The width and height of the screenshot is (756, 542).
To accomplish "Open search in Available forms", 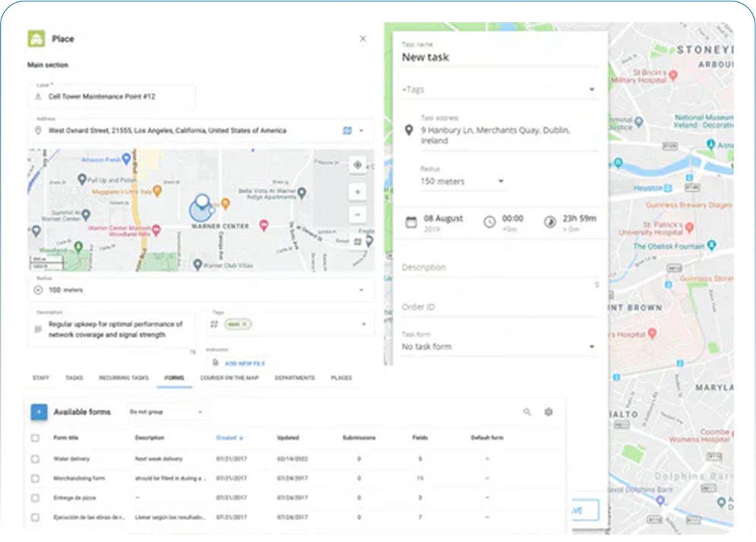I will click(527, 412).
